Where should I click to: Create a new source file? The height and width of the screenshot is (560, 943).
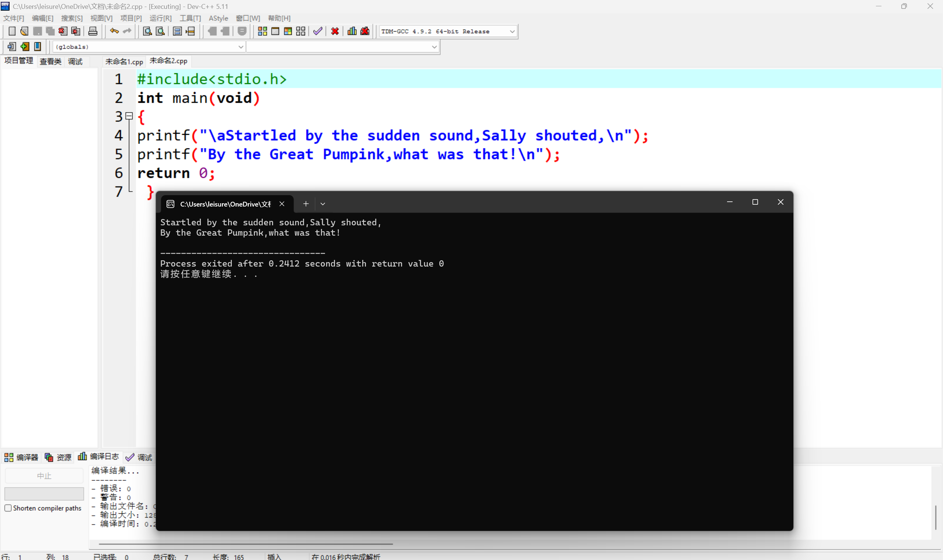(x=12, y=31)
